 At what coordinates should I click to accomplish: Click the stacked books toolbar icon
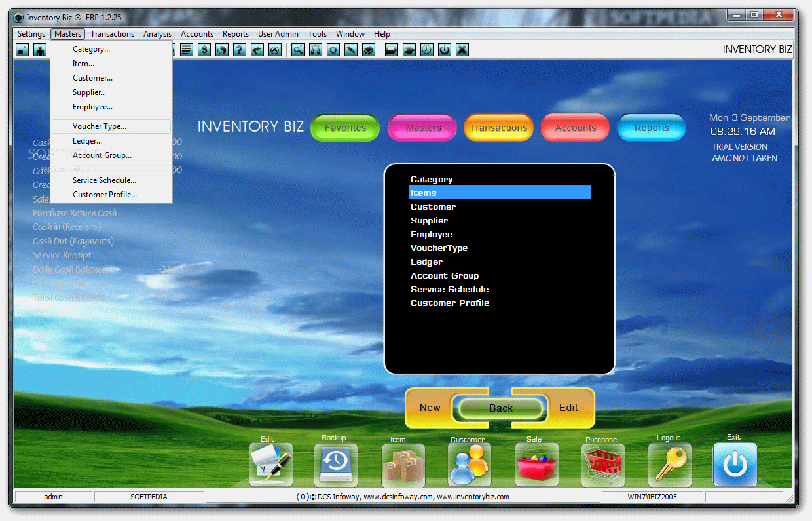pos(369,49)
